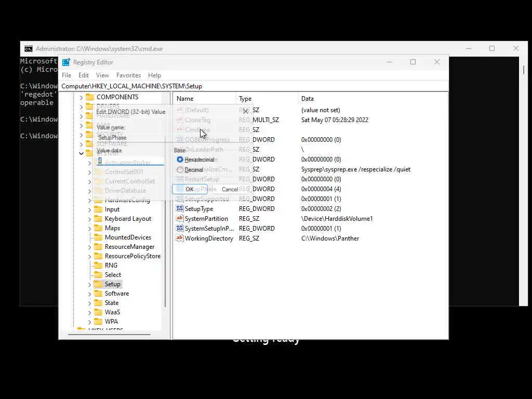Click the SystemPartition string value icon
The height and width of the screenshot is (399, 532).
tap(180, 218)
